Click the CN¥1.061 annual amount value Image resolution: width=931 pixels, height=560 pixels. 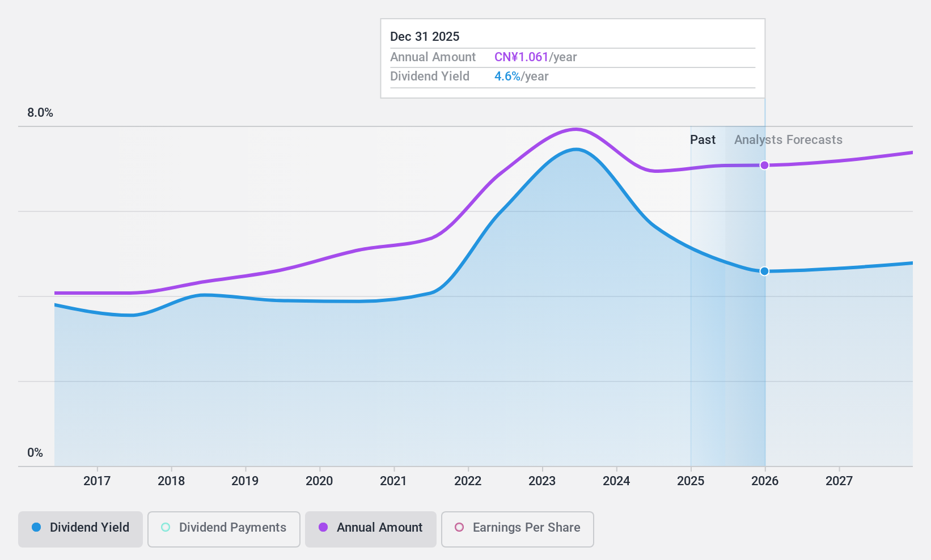(x=522, y=57)
